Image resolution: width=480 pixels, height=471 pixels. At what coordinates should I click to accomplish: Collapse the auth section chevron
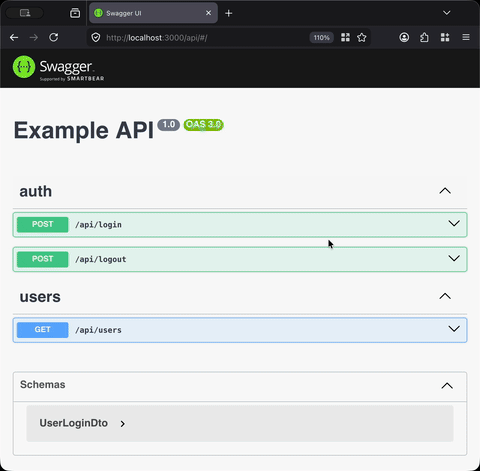(445, 191)
